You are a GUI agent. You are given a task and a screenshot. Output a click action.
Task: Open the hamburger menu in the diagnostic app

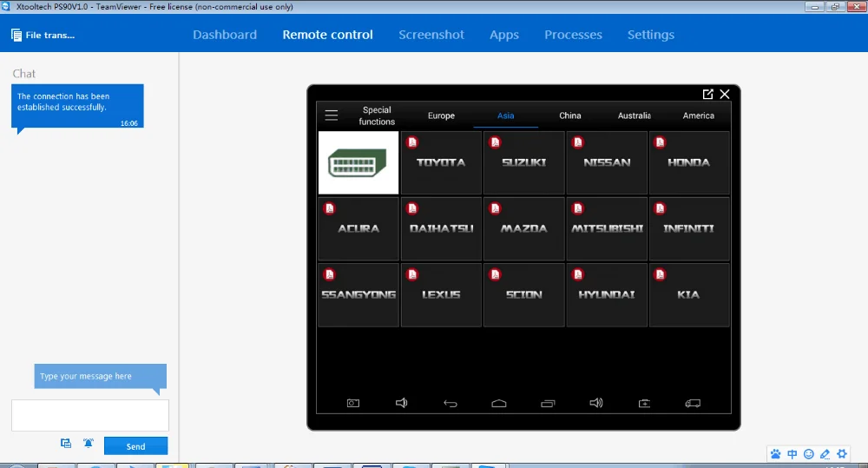tap(332, 115)
